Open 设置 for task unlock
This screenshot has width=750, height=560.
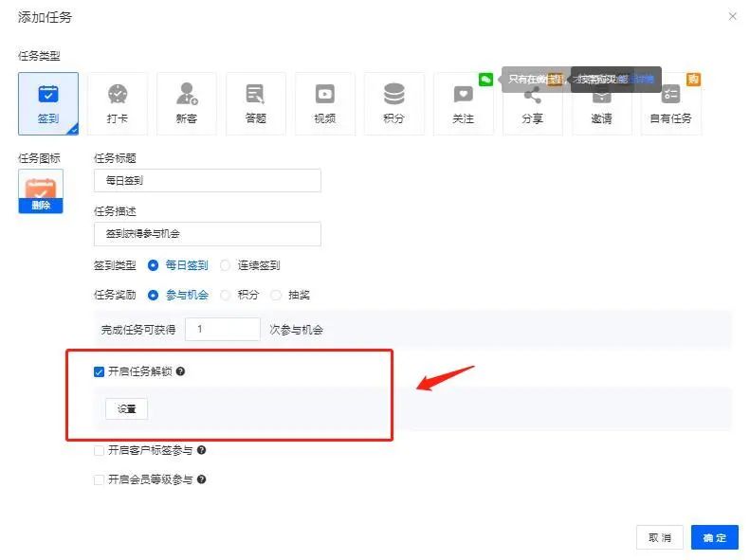[127, 409]
